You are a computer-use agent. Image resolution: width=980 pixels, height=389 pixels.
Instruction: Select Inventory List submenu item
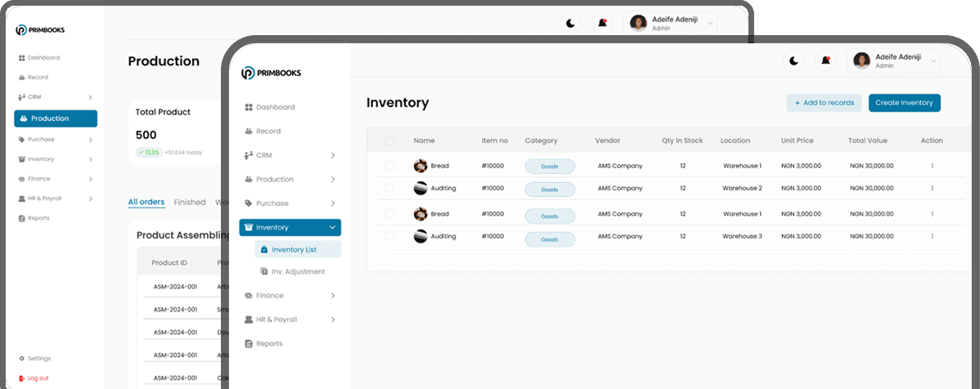[298, 250]
